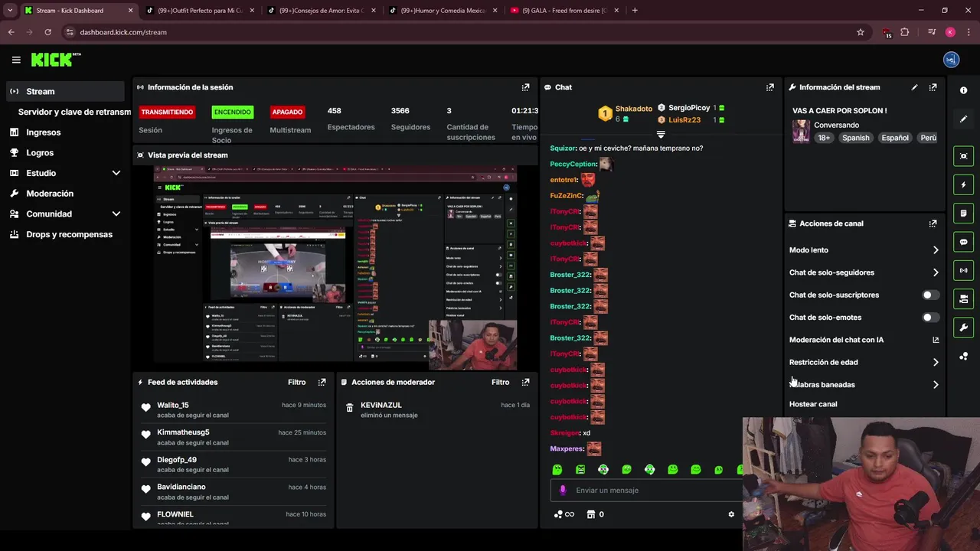Click the microphone icon in message box
This screenshot has height=551, width=980.
pyautogui.click(x=563, y=490)
